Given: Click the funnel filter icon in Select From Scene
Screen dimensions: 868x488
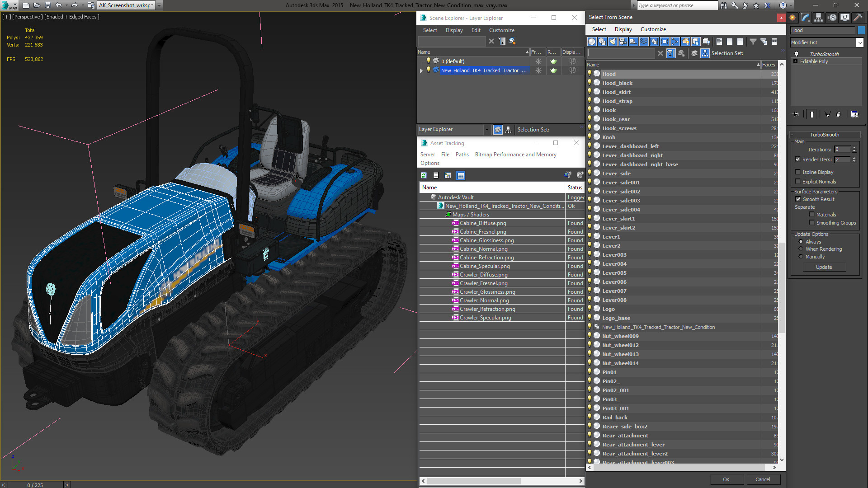Looking at the screenshot, I should pos(753,42).
